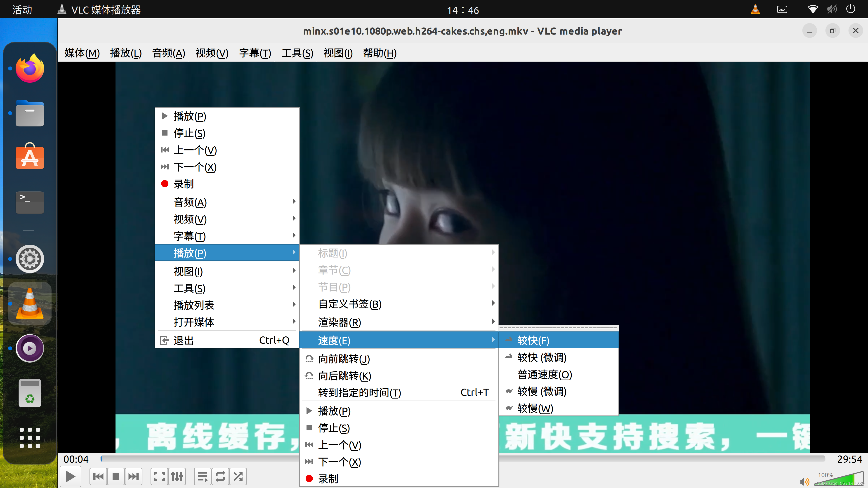Expand 视频(V) submenu in context menu
Image resolution: width=868 pixels, height=488 pixels.
pyautogui.click(x=227, y=219)
